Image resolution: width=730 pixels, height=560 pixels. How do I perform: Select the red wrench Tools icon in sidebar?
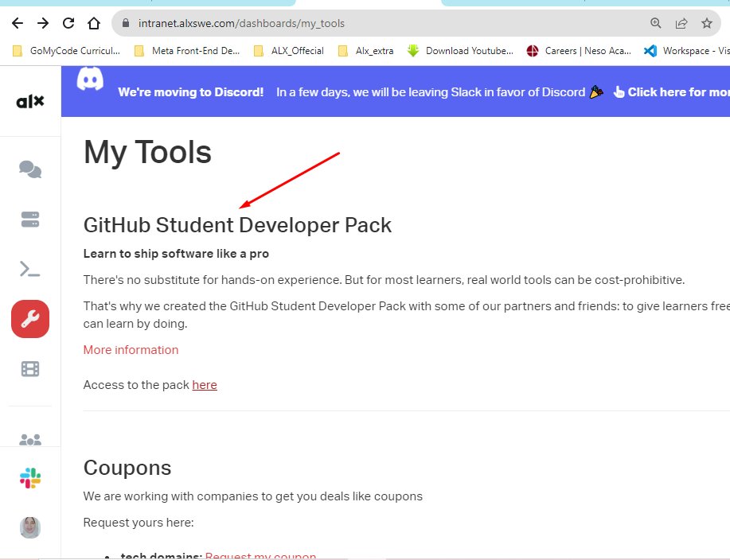[29, 319]
